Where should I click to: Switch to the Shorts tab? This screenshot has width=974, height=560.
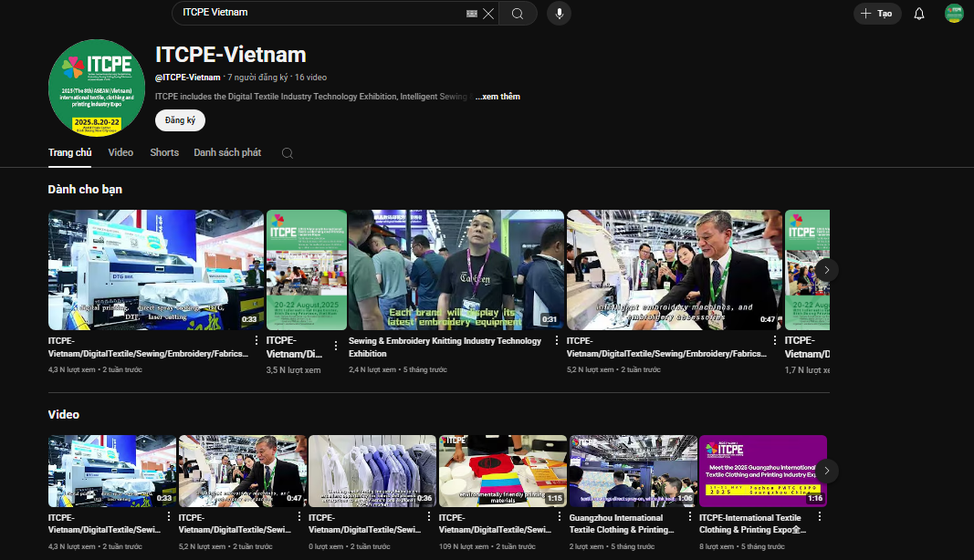click(x=164, y=152)
